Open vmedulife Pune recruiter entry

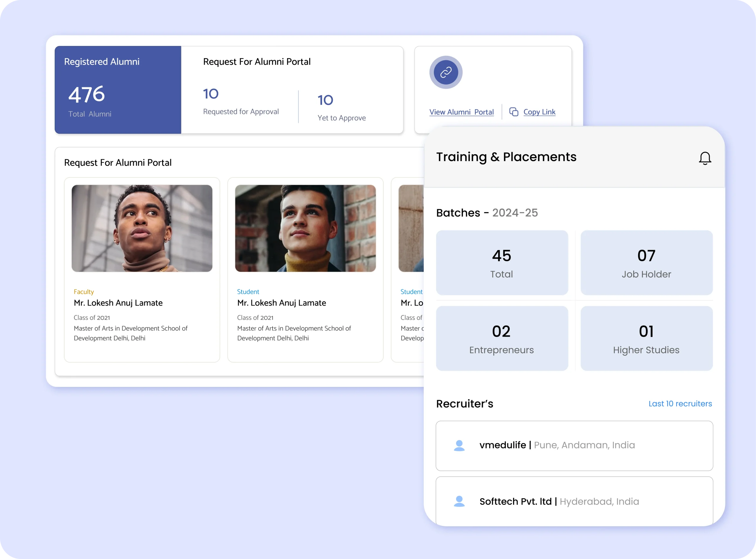pyautogui.click(x=574, y=445)
